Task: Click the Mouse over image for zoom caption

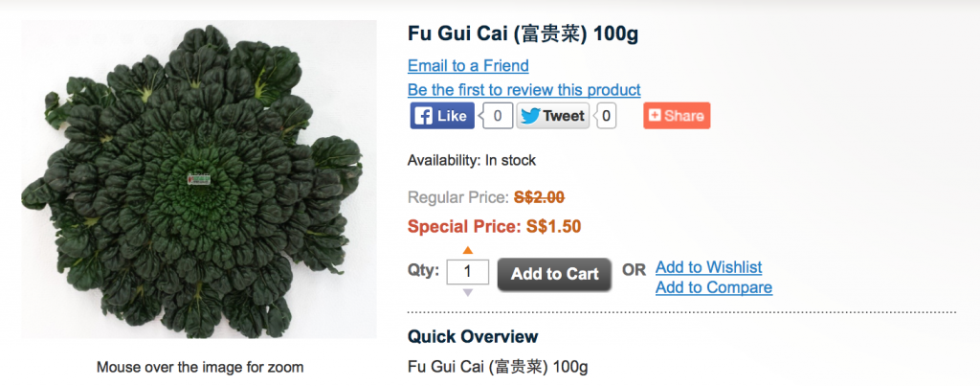Action: (200, 367)
